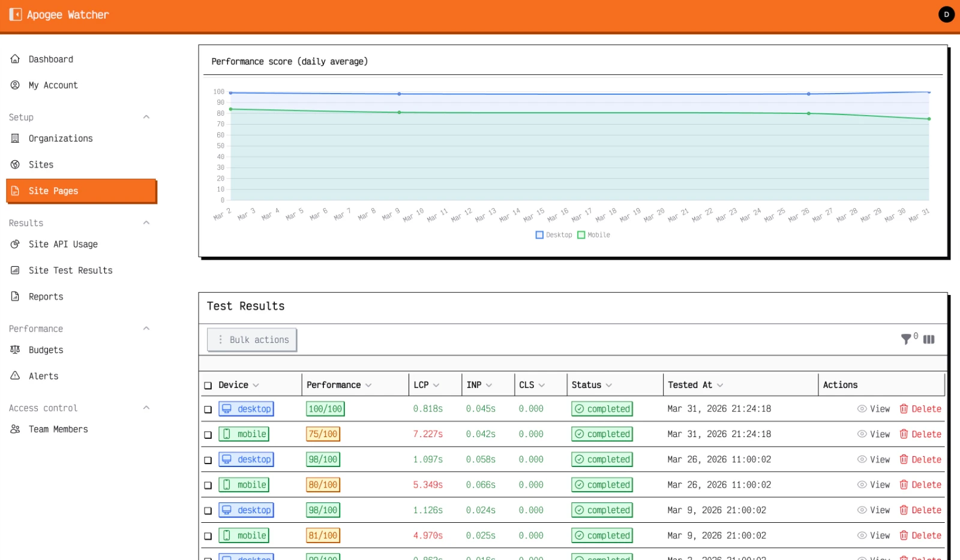Click the Budgets scale icon
The width and height of the screenshot is (960, 560).
(15, 350)
